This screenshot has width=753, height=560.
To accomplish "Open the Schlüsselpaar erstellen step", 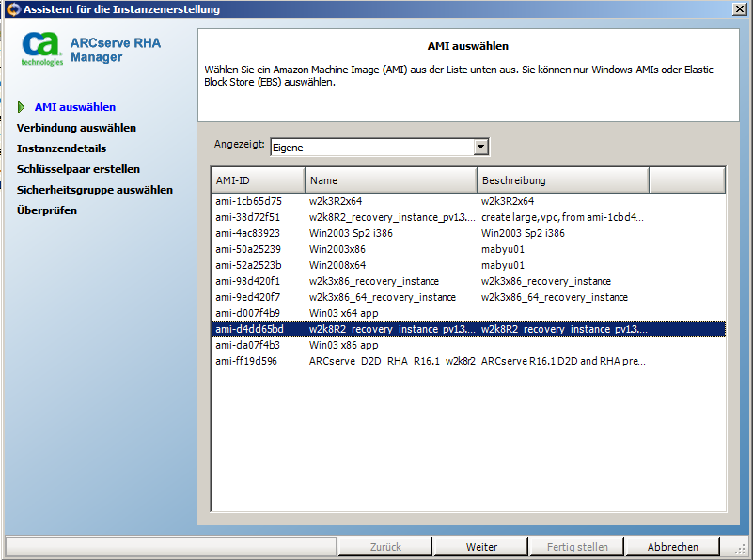I will [x=78, y=169].
